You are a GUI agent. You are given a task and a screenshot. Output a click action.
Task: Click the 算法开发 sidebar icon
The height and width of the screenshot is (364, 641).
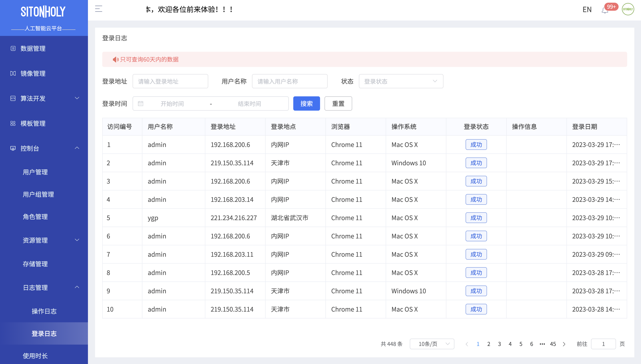coord(13,99)
